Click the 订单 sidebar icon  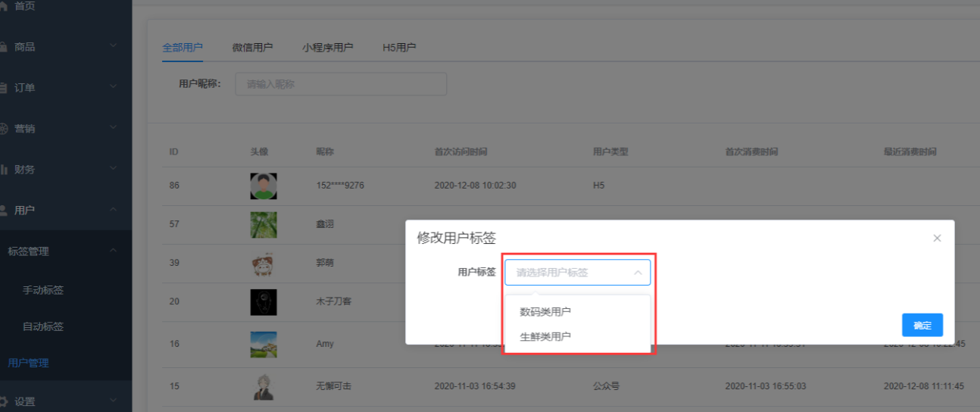(x=4, y=88)
